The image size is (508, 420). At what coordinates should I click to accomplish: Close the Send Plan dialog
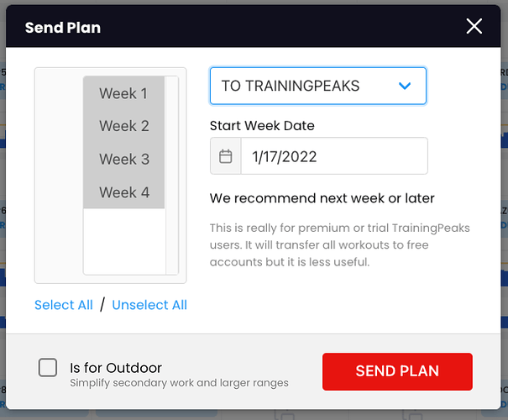tap(474, 26)
